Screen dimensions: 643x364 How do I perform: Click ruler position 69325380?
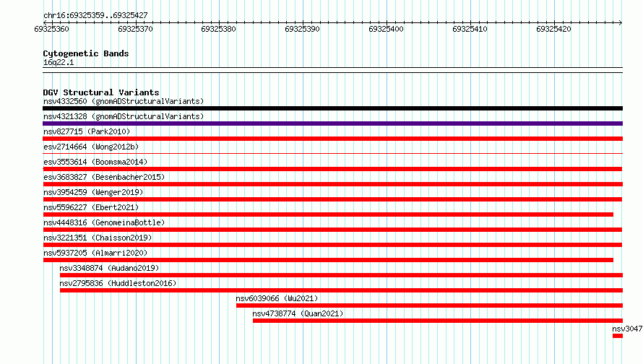(x=219, y=29)
